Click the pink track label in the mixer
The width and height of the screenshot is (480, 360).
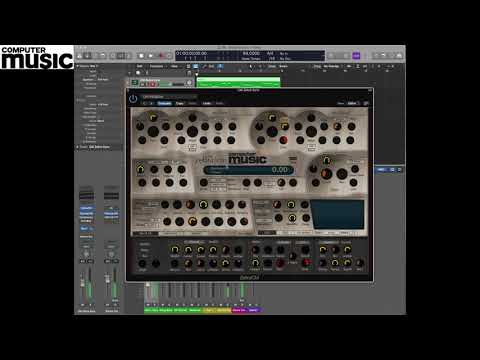(x=240, y=310)
